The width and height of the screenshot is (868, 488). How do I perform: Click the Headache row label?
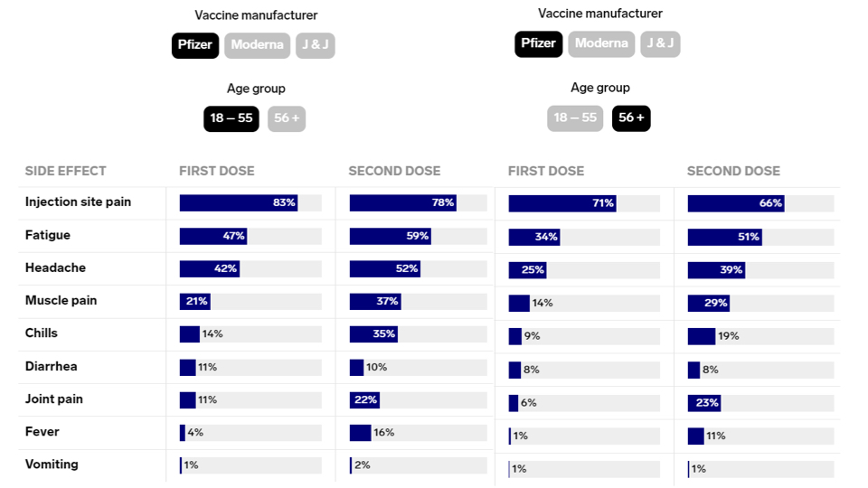pos(55,268)
